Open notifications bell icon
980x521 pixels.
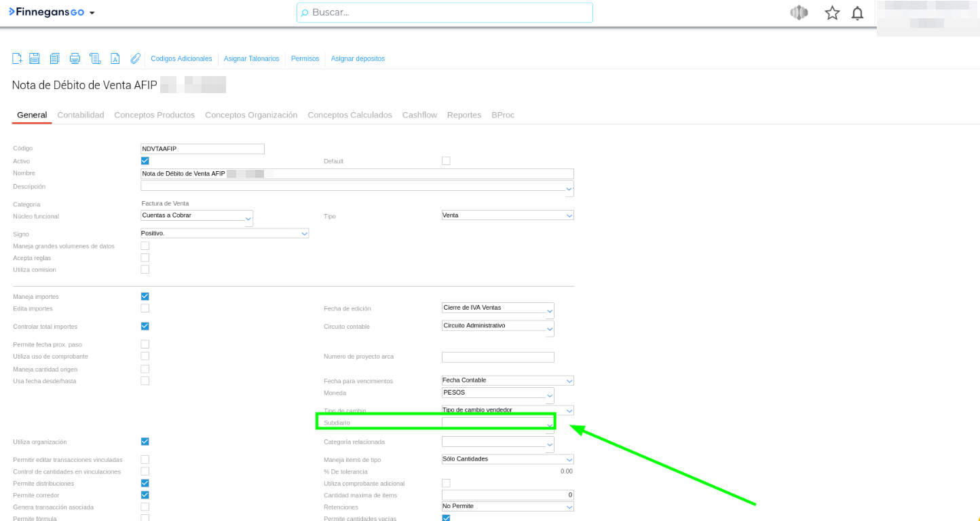857,13
